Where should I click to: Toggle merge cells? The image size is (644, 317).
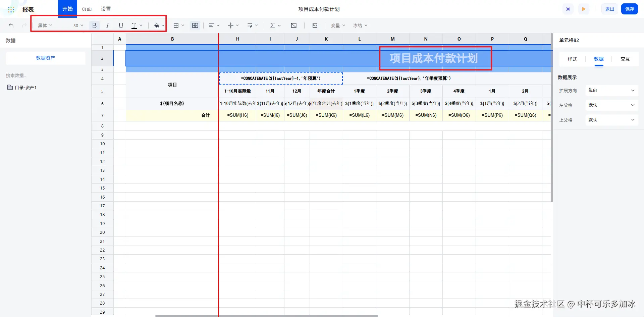point(195,25)
